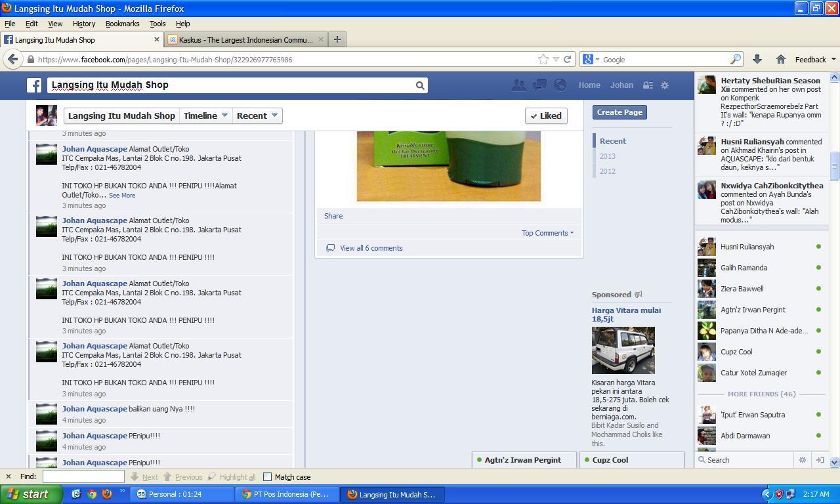The height and width of the screenshot is (504, 840).
Task: Open the Tools menu
Action: tap(157, 24)
